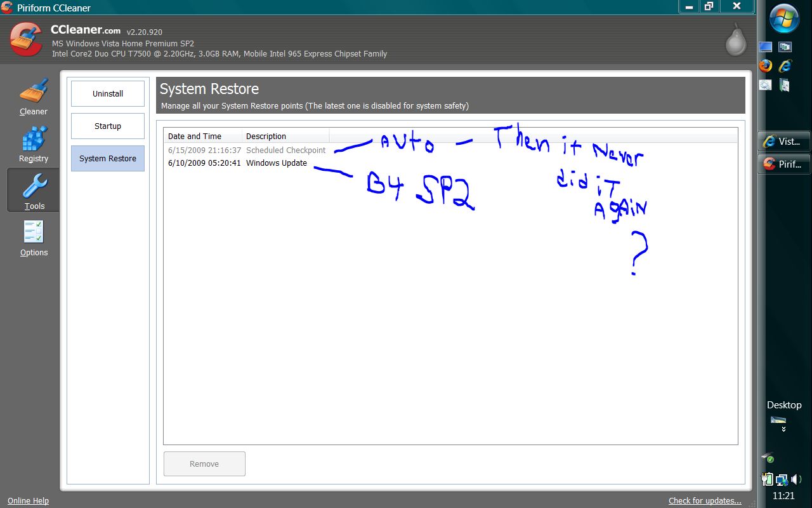Switch to the Startup tab

point(108,126)
